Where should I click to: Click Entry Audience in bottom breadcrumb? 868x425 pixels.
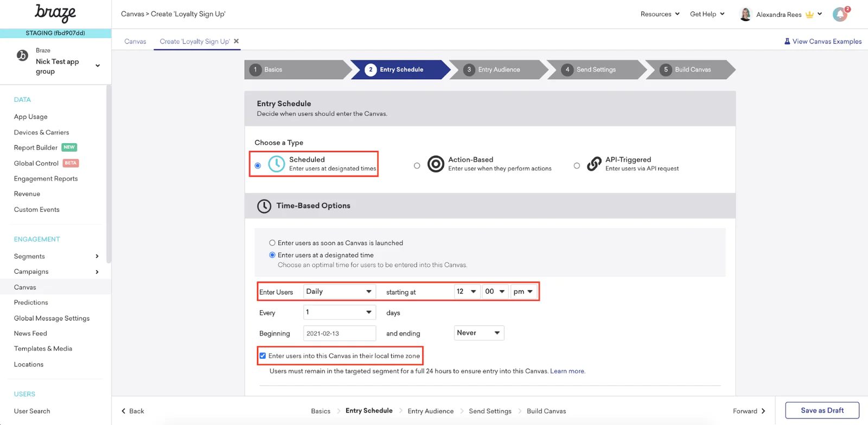(x=430, y=411)
